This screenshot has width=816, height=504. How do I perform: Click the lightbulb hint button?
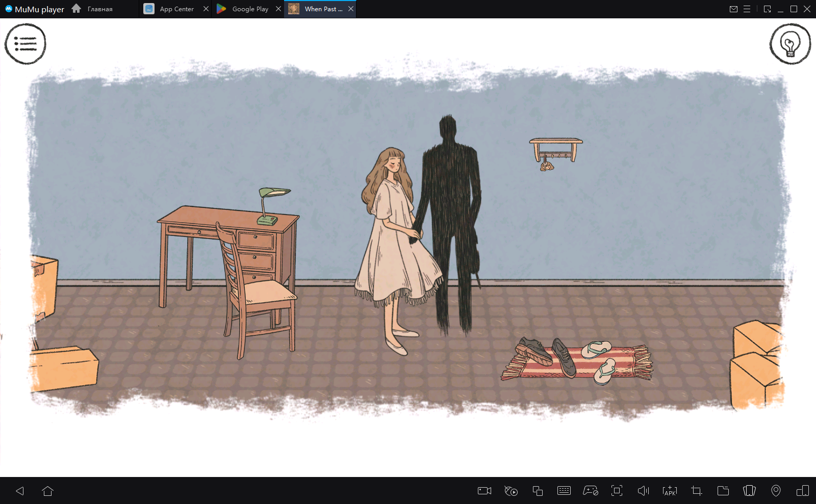(790, 44)
